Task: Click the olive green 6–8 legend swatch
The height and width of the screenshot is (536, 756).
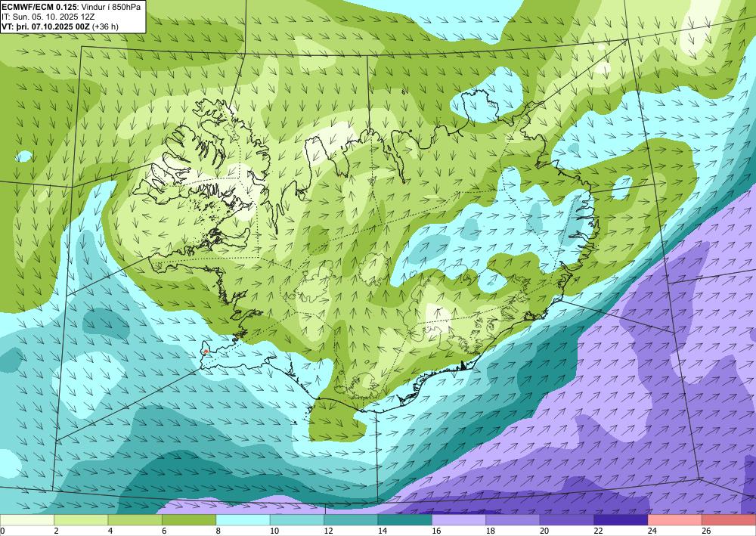Action: point(189,520)
